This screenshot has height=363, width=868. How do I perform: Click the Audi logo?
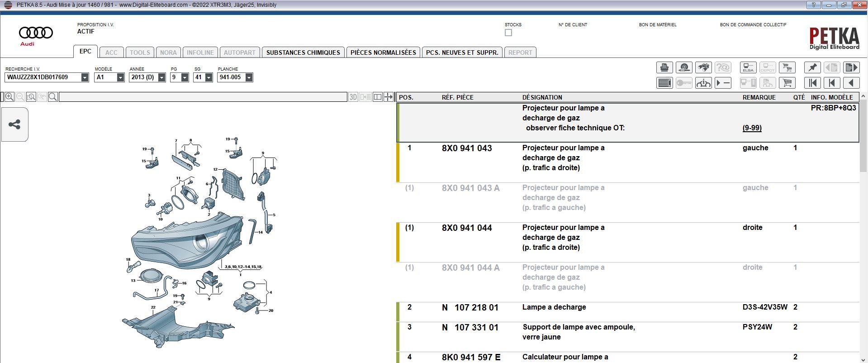click(x=36, y=35)
